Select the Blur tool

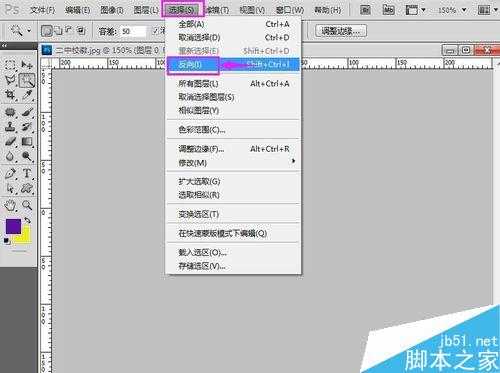[10, 156]
